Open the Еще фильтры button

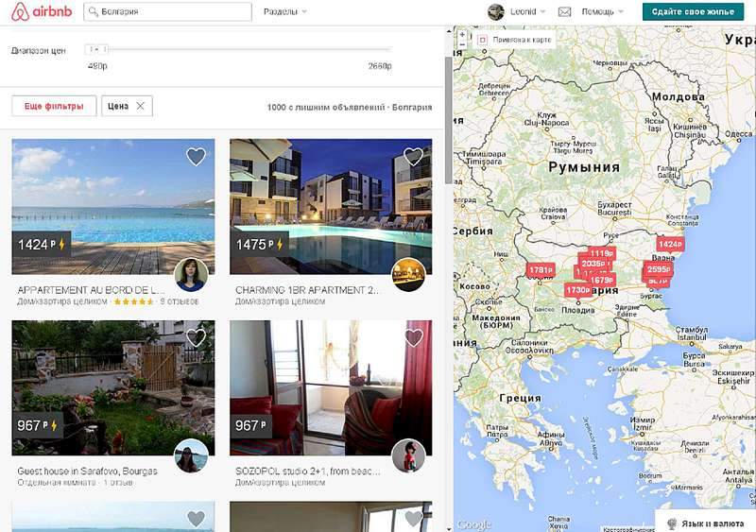pyautogui.click(x=54, y=106)
